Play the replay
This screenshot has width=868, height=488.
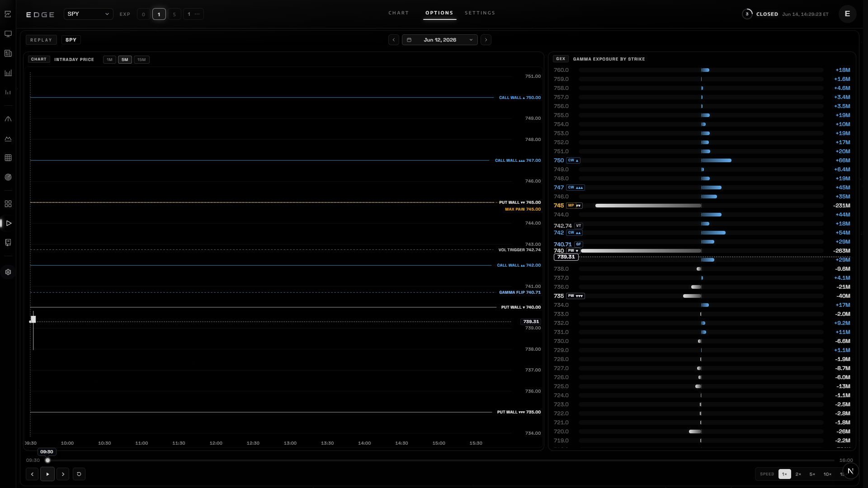[47, 474]
